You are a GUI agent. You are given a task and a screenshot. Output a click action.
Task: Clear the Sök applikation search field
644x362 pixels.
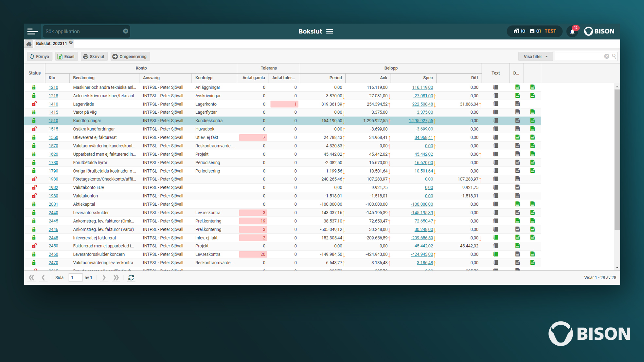tap(126, 31)
